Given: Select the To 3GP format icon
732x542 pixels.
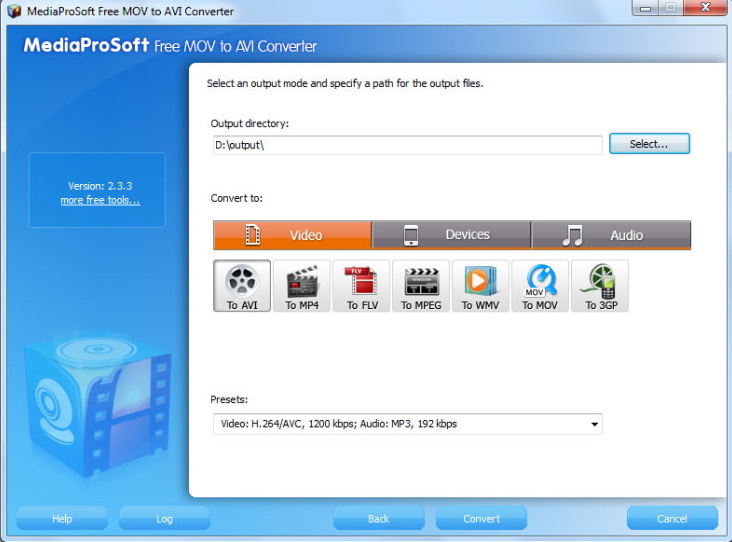Looking at the screenshot, I should coord(600,286).
